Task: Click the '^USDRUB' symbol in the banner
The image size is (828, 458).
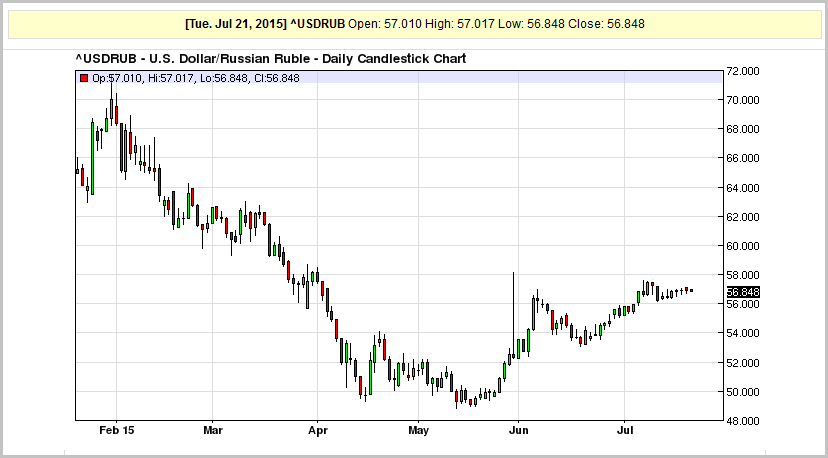Action: pos(318,24)
